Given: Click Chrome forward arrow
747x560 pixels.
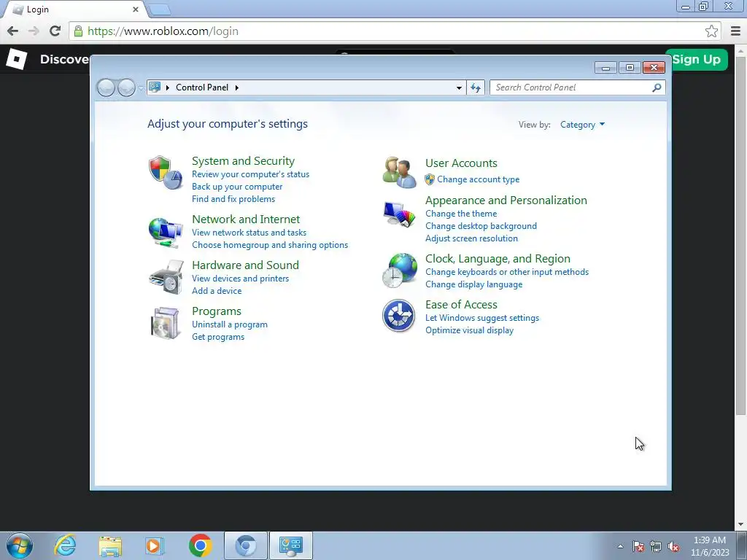Looking at the screenshot, I should (x=34, y=31).
